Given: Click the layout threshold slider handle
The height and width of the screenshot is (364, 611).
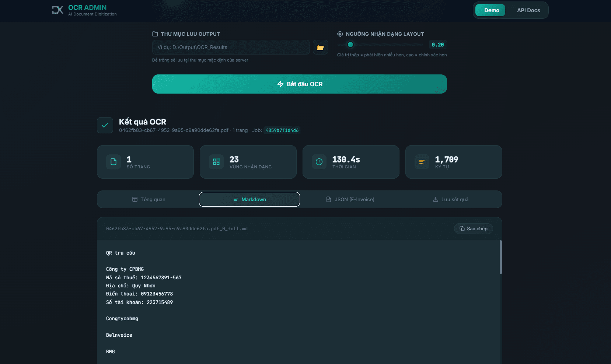Looking at the screenshot, I should pos(350,45).
